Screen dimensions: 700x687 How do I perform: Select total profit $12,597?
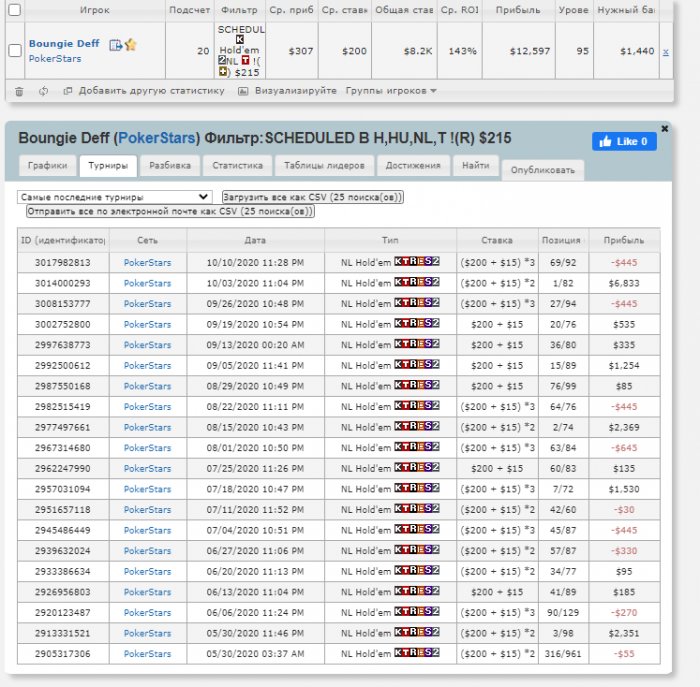[x=530, y=51]
